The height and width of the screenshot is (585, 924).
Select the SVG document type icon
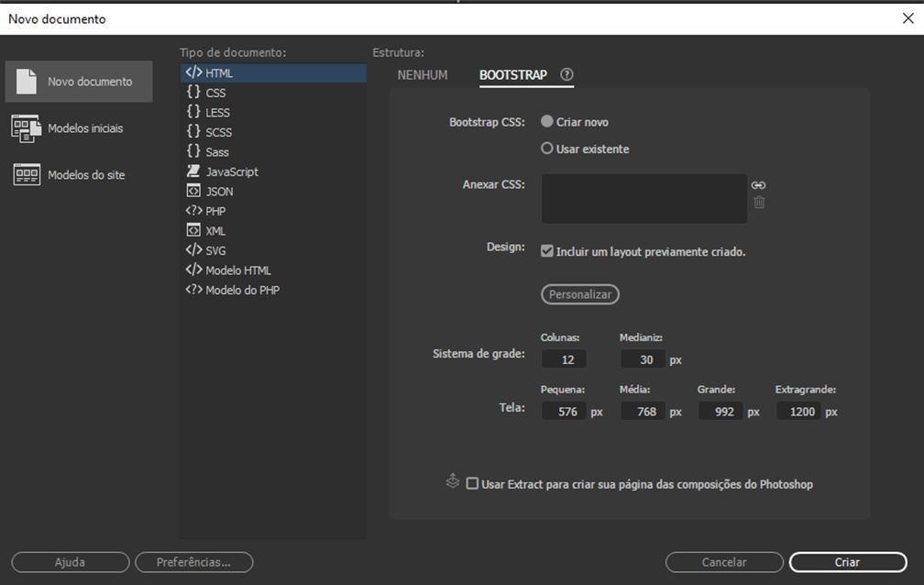pos(193,249)
